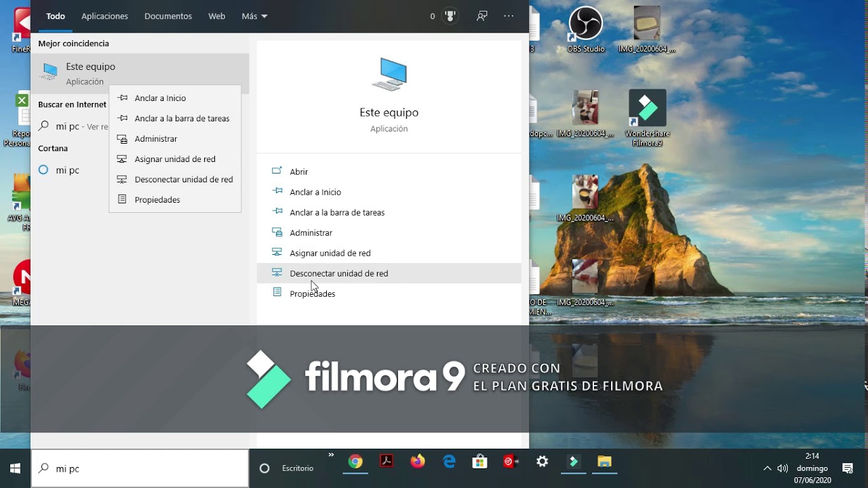Switch to the Aplicaciones tab

tap(104, 16)
